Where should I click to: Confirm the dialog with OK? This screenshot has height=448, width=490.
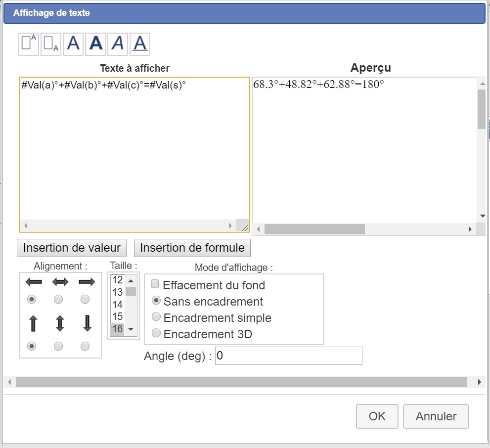click(377, 416)
